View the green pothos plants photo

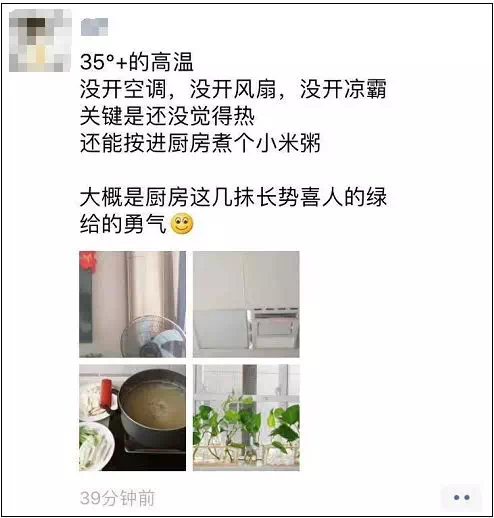pos(246,418)
